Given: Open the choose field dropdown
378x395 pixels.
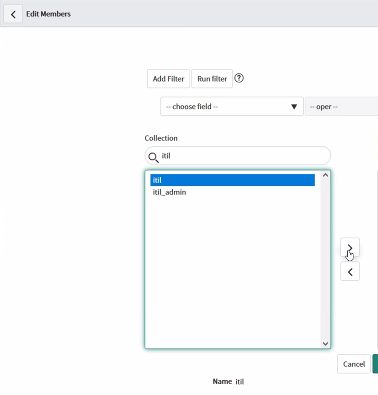Looking at the screenshot, I should click(232, 106).
